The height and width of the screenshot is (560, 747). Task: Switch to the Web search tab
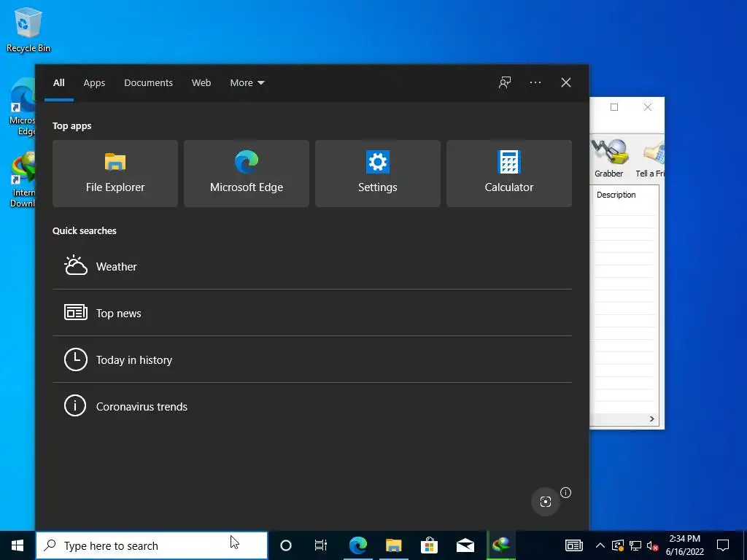click(201, 83)
